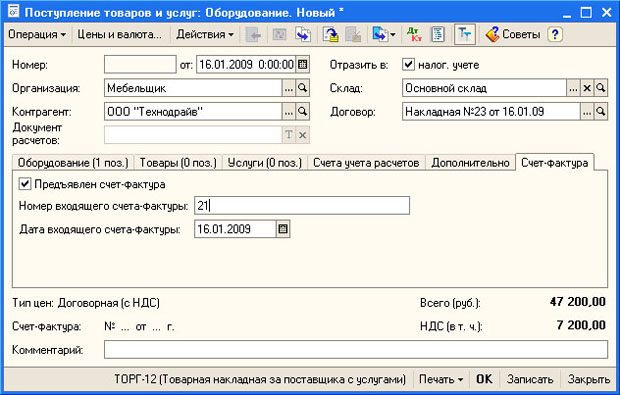The image size is (620, 395).
Task: Click the Всего total 47 200,00
Action: click(578, 302)
